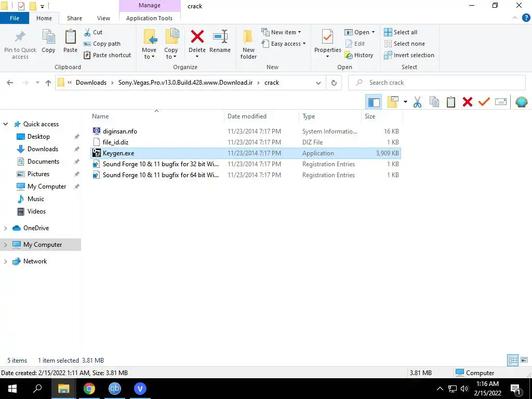The height and width of the screenshot is (399, 532).
Task: Switch to large icons view button
Action: 524,360
